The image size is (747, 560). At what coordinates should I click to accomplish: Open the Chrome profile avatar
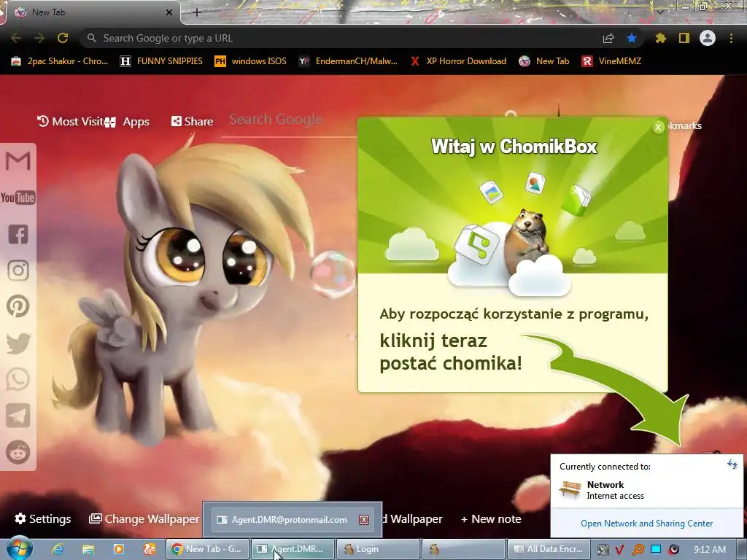click(708, 38)
